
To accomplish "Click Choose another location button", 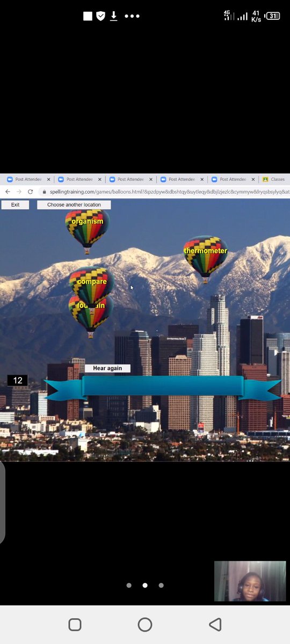I will point(74,204).
